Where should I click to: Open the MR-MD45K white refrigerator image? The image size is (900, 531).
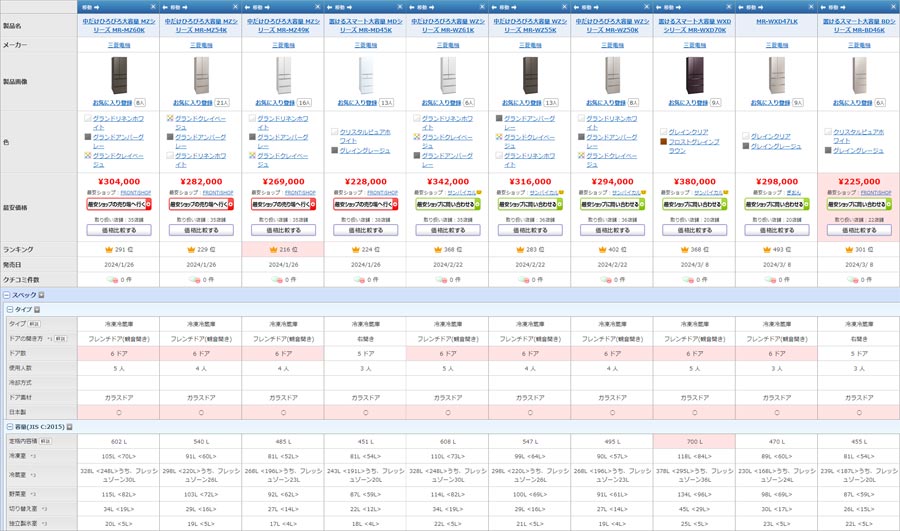click(366, 75)
